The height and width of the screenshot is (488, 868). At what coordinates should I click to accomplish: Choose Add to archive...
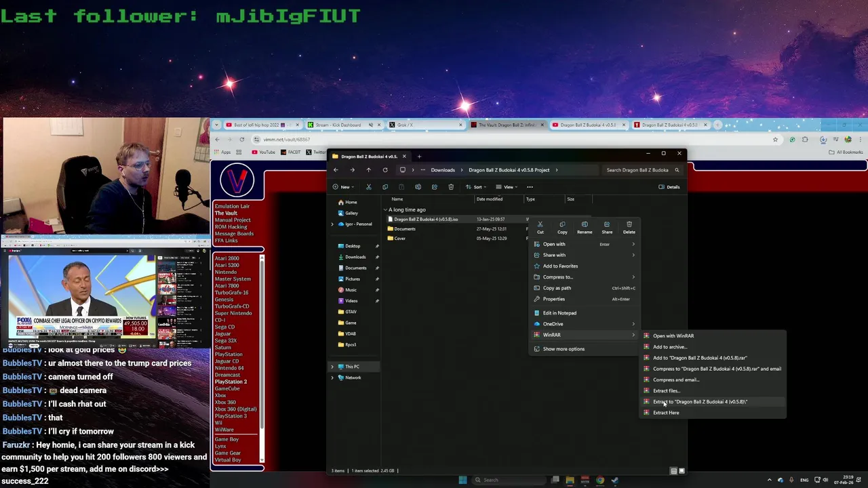point(713,346)
